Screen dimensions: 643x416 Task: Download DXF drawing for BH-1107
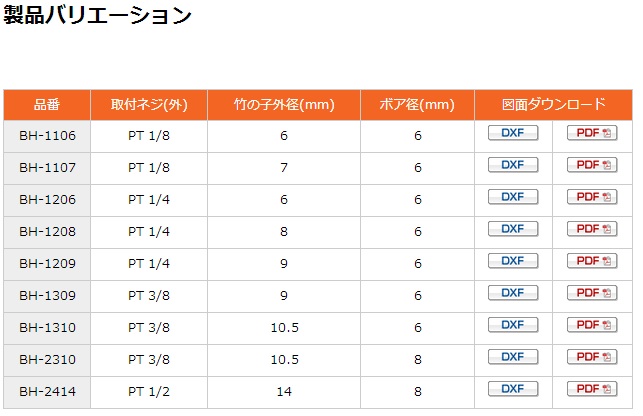coord(512,165)
